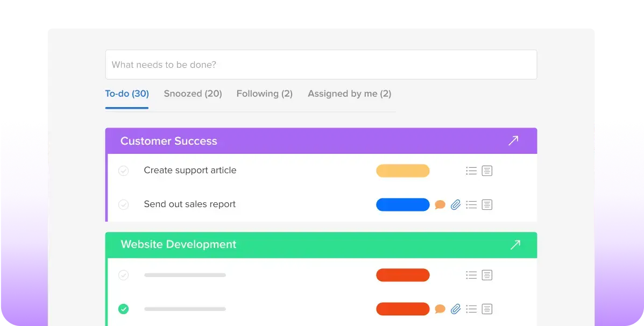Open comments on Send out sales report
Viewport: 644px width, 326px height.
440,204
